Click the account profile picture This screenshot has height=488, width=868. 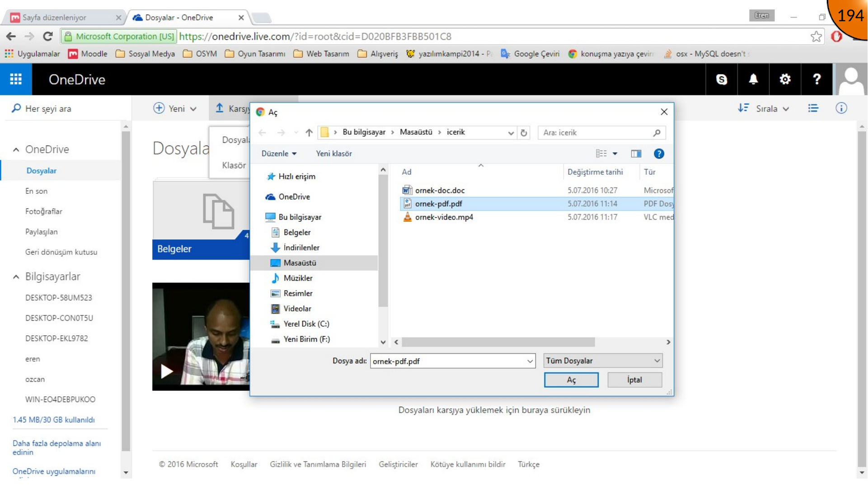pyautogui.click(x=851, y=79)
